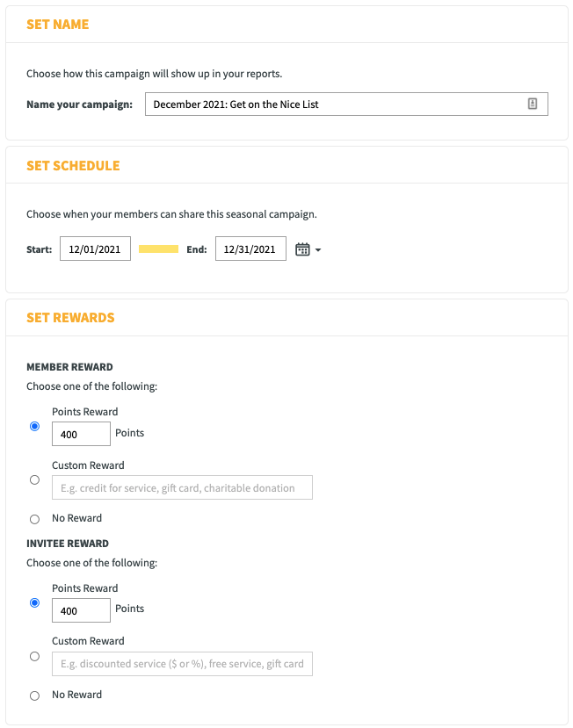
Task: Click 'Choose when your members can share' text
Action: pyautogui.click(x=171, y=214)
